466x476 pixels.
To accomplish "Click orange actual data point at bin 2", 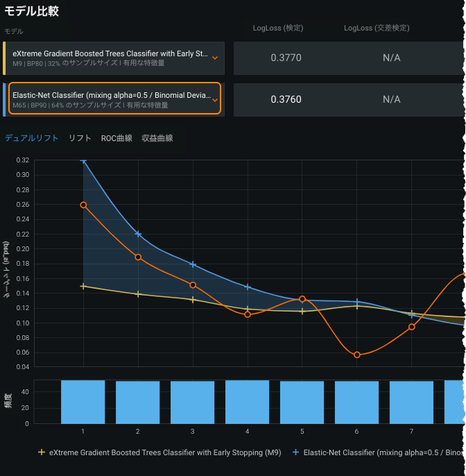I will point(138,257).
